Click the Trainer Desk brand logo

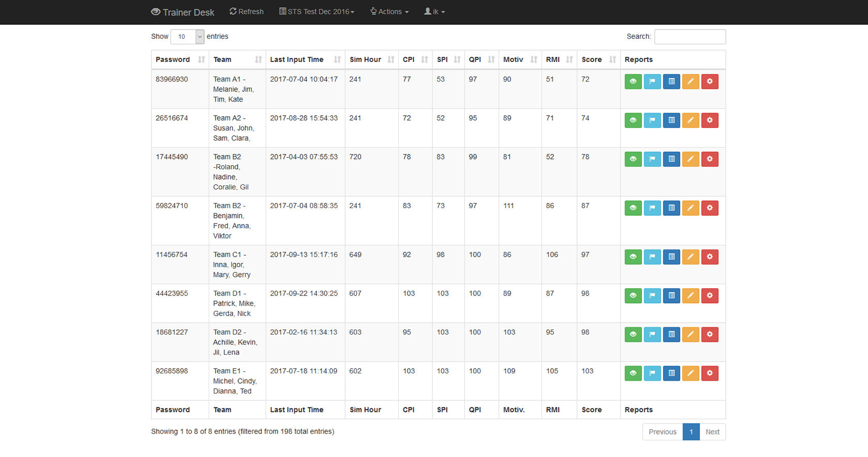182,12
